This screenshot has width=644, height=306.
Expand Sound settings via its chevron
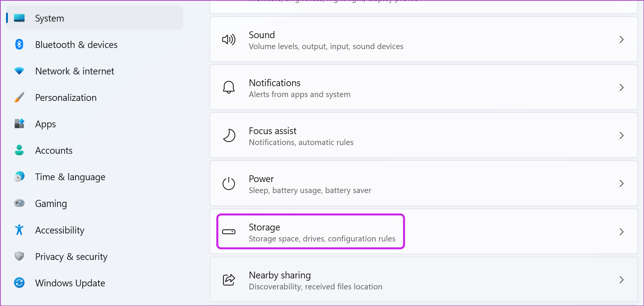(621, 39)
